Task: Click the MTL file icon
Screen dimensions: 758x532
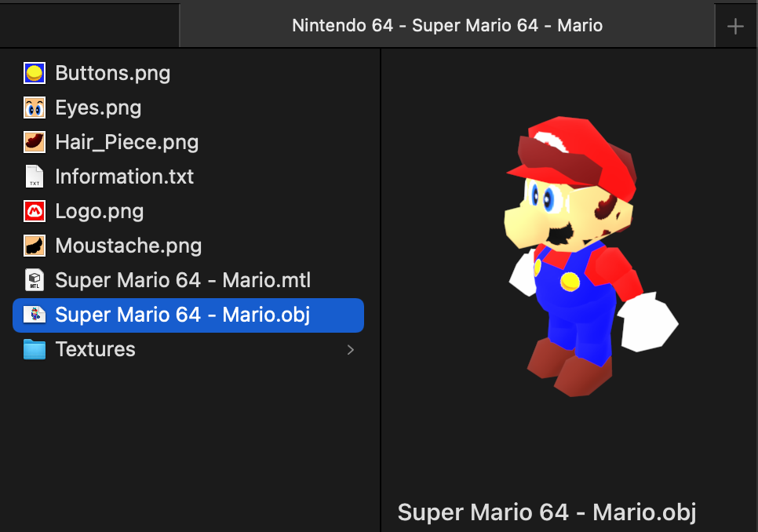Action: point(35,280)
